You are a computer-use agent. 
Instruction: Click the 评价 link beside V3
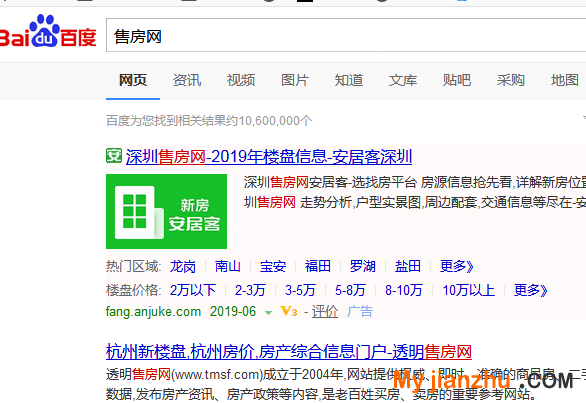coord(325,312)
